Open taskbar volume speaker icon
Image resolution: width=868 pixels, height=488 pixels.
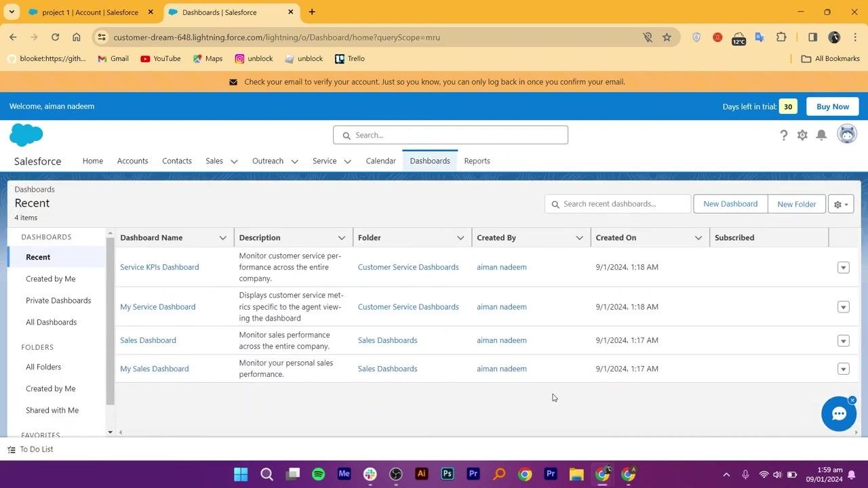click(777, 474)
